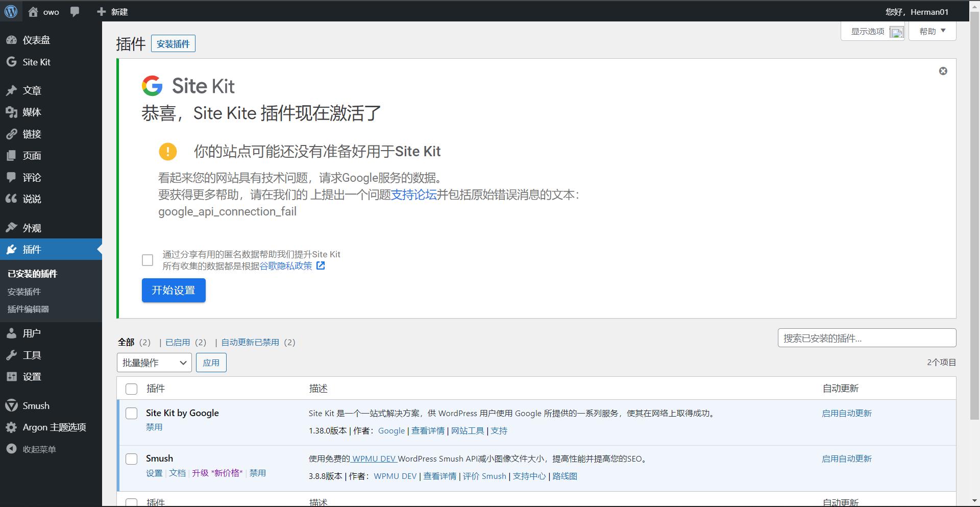Open comments via the speech bubble icon
The height and width of the screenshot is (507, 980).
[75, 11]
